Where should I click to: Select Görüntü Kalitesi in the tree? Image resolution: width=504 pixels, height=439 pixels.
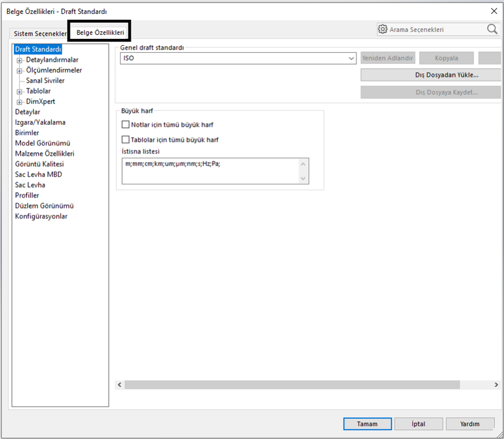[x=39, y=164]
